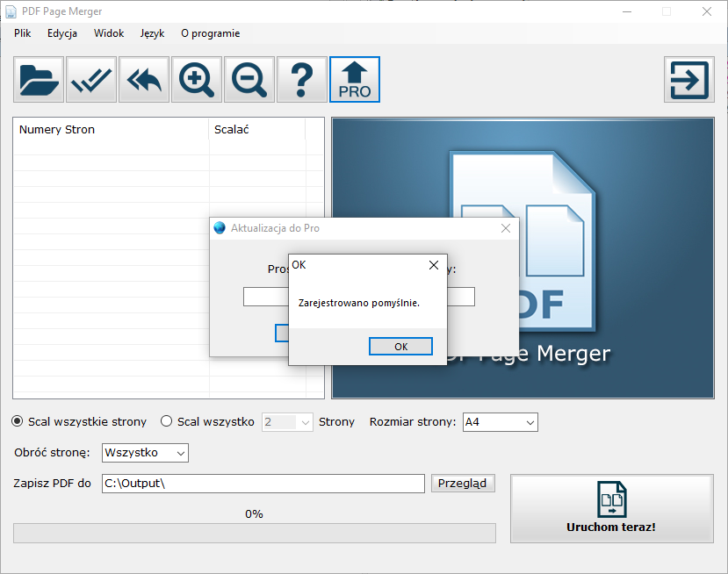Click the double checkmark select-all icon
The height and width of the screenshot is (574, 728).
point(91,80)
